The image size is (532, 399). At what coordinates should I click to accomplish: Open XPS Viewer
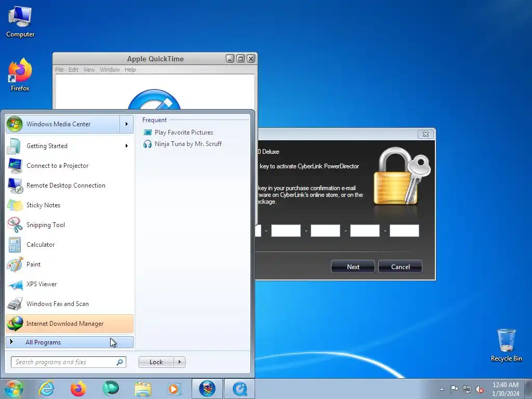[x=70, y=284]
